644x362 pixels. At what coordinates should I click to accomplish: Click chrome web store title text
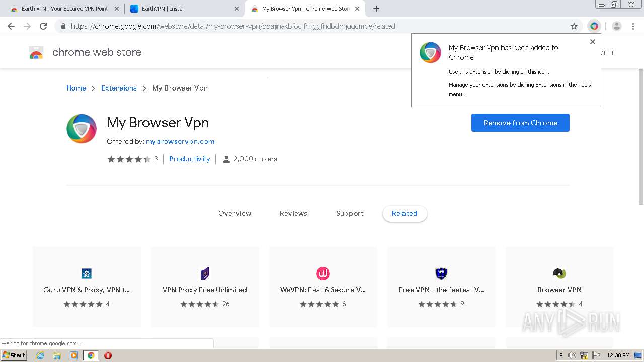pos(97,52)
